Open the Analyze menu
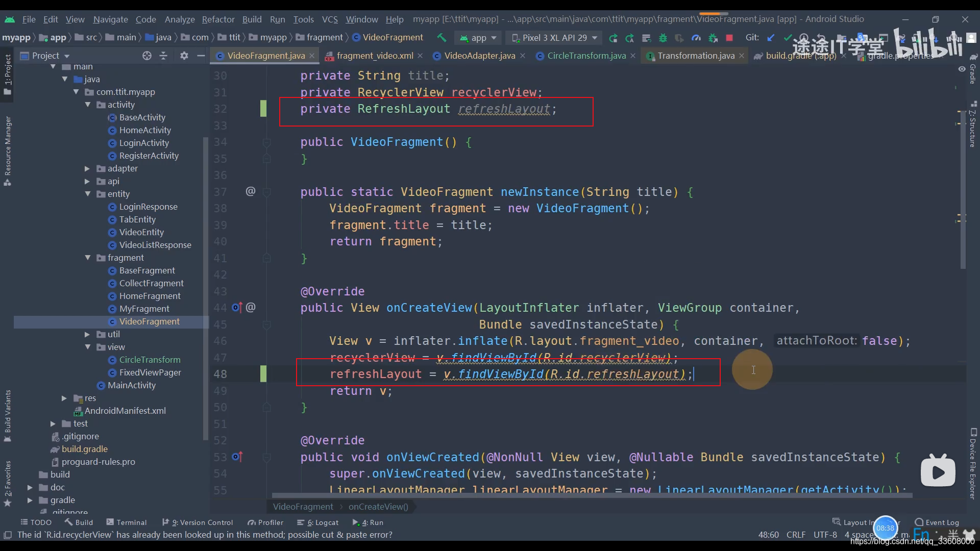This screenshot has height=551, width=980. click(180, 19)
